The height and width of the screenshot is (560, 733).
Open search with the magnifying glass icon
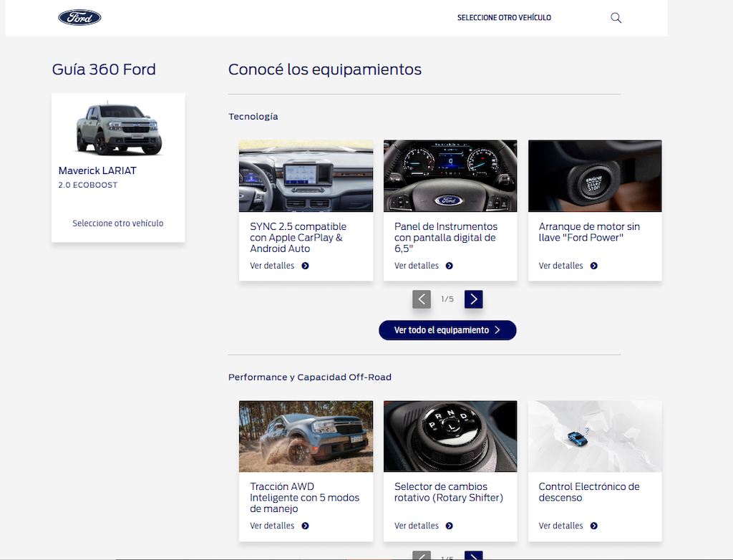tap(616, 18)
